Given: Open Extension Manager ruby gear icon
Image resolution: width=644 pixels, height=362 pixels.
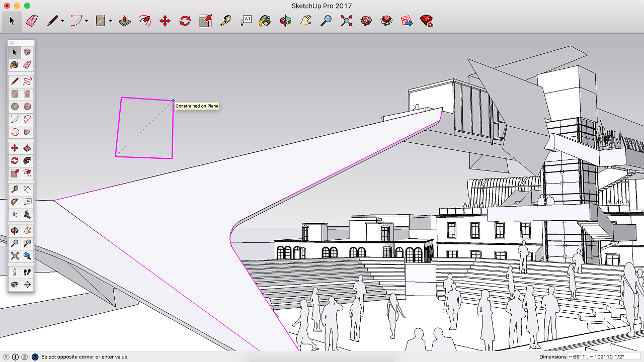Looking at the screenshot, I should click(427, 21).
